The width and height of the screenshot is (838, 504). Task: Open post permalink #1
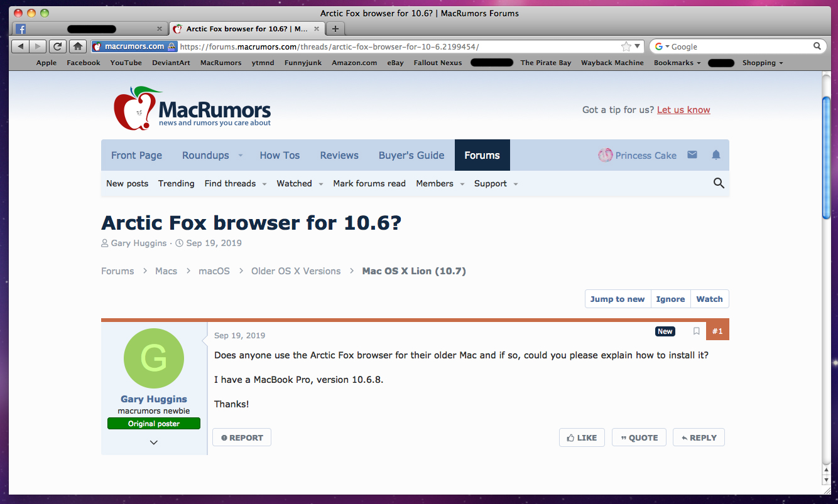[717, 331]
